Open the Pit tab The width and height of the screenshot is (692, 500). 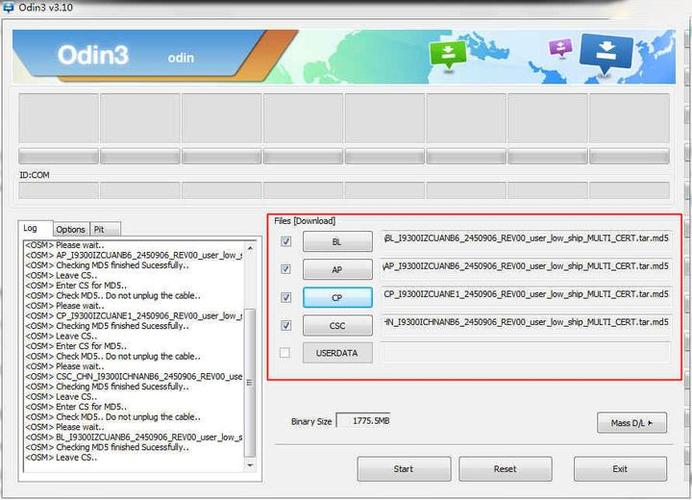[100, 229]
